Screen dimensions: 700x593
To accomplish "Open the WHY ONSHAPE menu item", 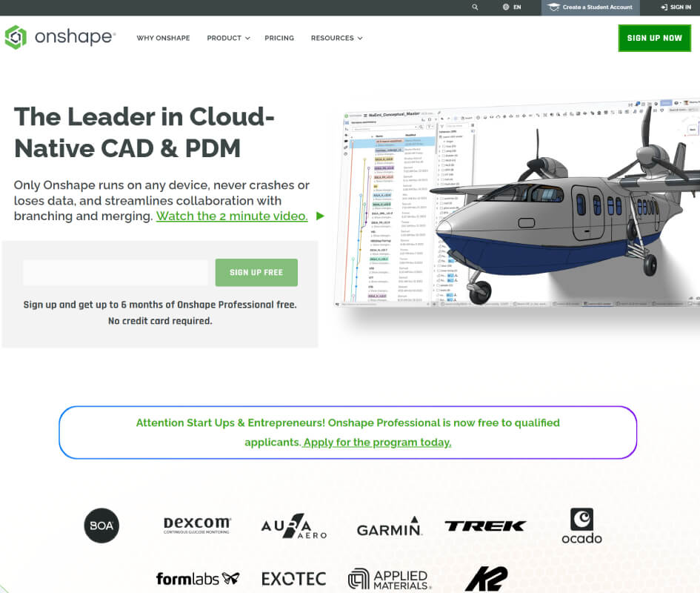I will coord(164,38).
